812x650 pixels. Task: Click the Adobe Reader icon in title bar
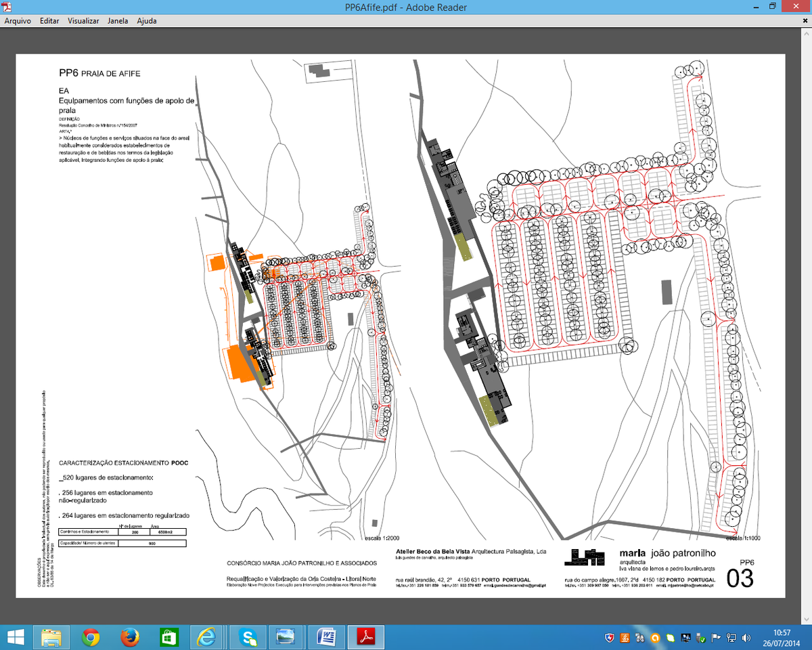(7, 7)
